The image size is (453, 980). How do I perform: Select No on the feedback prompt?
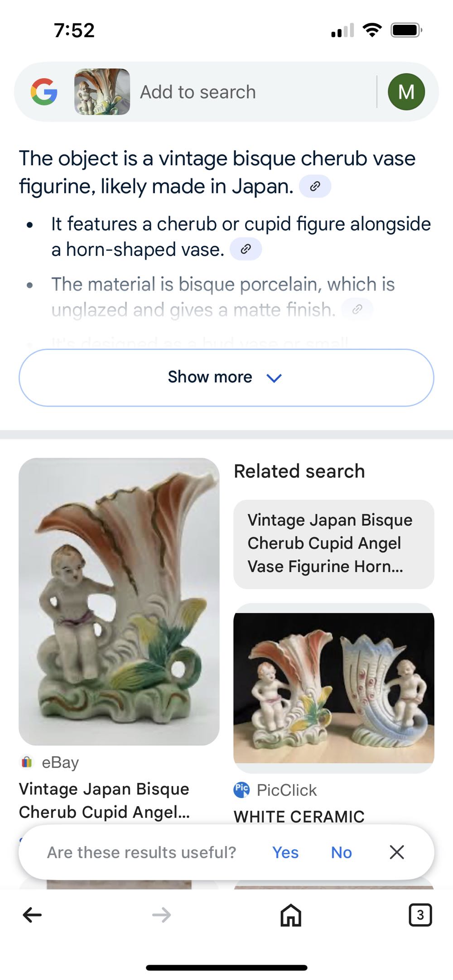(x=341, y=852)
